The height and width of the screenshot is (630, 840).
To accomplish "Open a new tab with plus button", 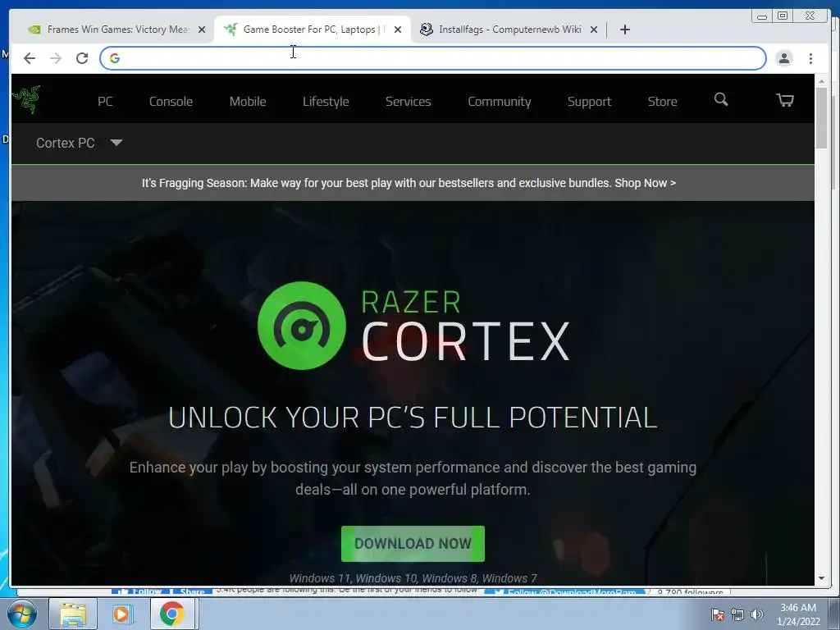I will coord(624,30).
